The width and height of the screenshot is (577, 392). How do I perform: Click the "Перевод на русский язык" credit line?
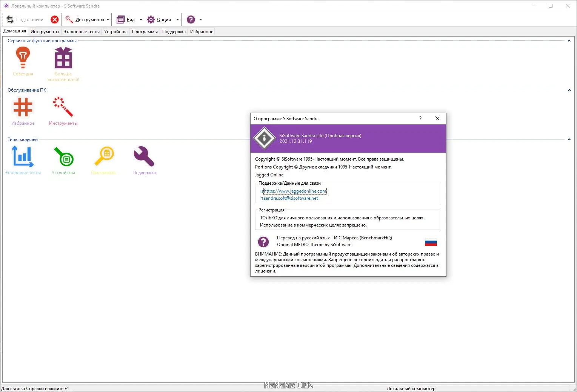click(x=334, y=238)
